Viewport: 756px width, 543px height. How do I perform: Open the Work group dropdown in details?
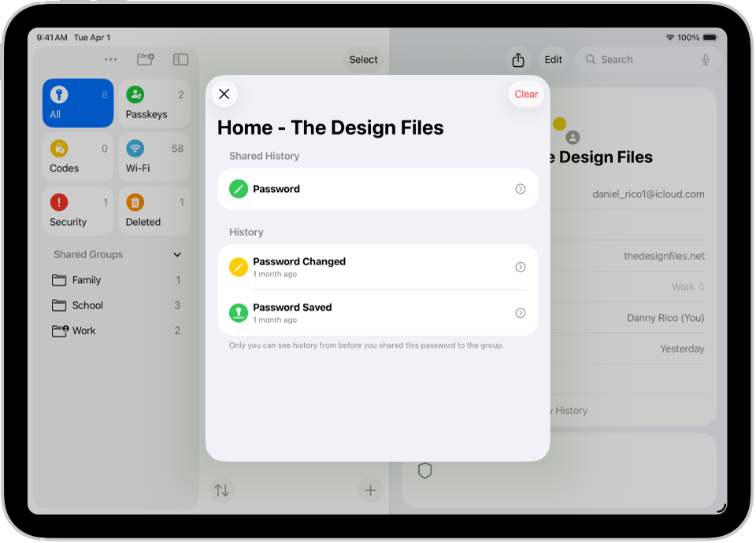coord(688,287)
